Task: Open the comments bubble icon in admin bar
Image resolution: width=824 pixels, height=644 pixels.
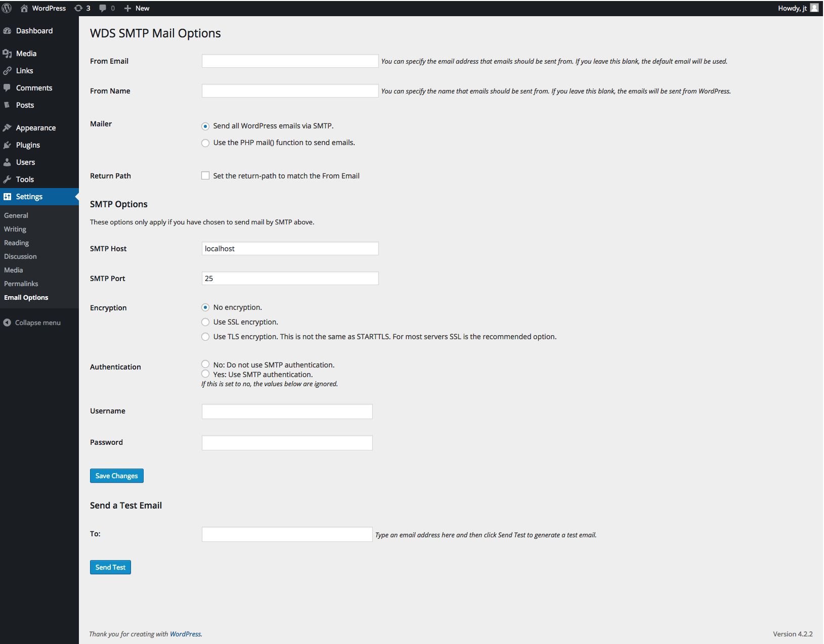Action: [x=103, y=8]
